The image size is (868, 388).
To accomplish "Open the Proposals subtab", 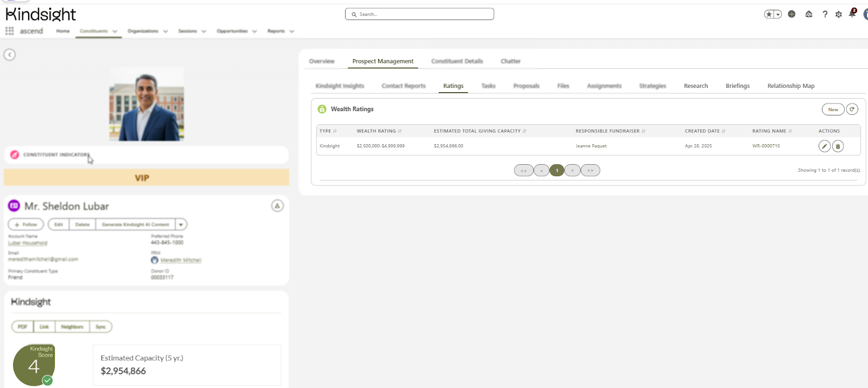I will click(x=526, y=86).
